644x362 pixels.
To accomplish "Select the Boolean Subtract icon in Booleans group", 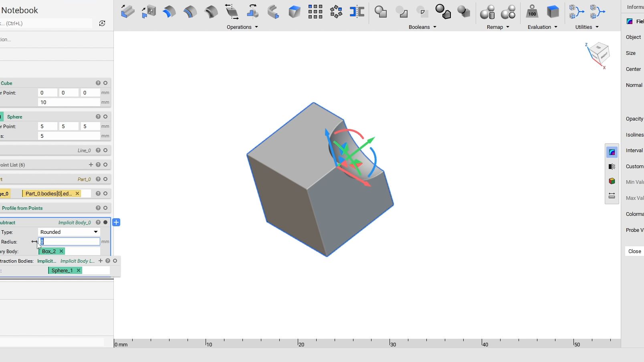I will 402,12.
